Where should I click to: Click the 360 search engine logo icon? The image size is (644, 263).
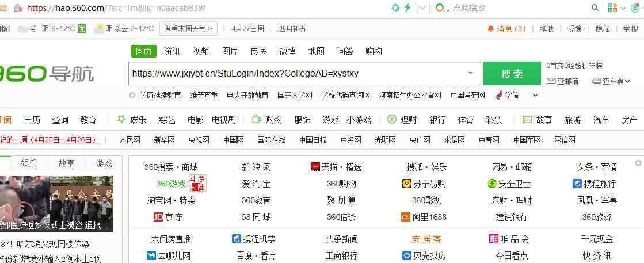coord(440,8)
